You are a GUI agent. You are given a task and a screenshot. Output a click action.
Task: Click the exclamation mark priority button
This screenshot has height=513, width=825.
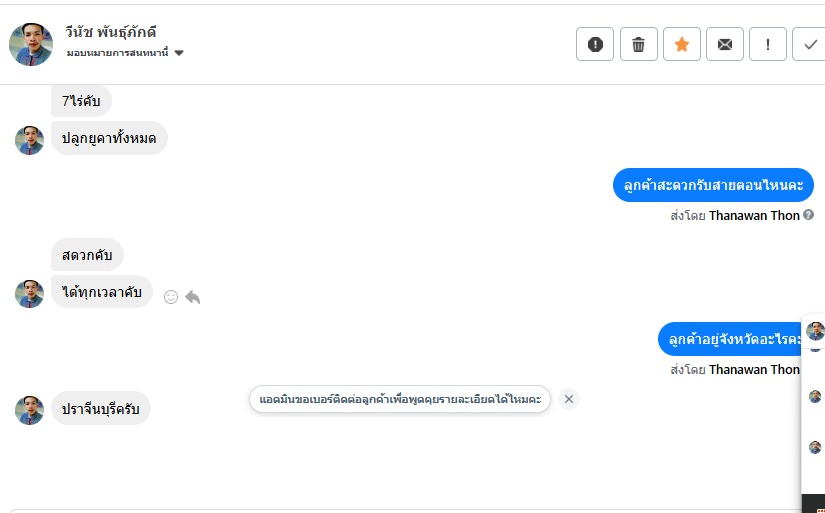coord(768,44)
